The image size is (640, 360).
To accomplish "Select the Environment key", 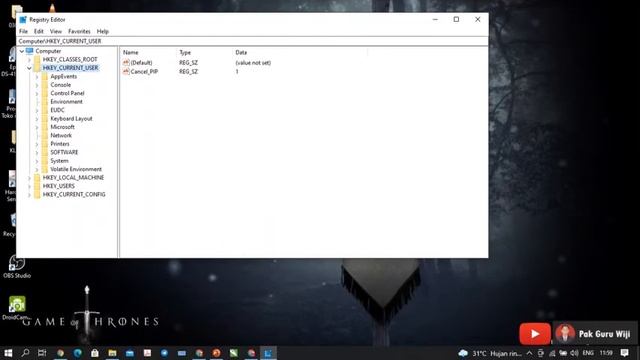I will tap(67, 102).
